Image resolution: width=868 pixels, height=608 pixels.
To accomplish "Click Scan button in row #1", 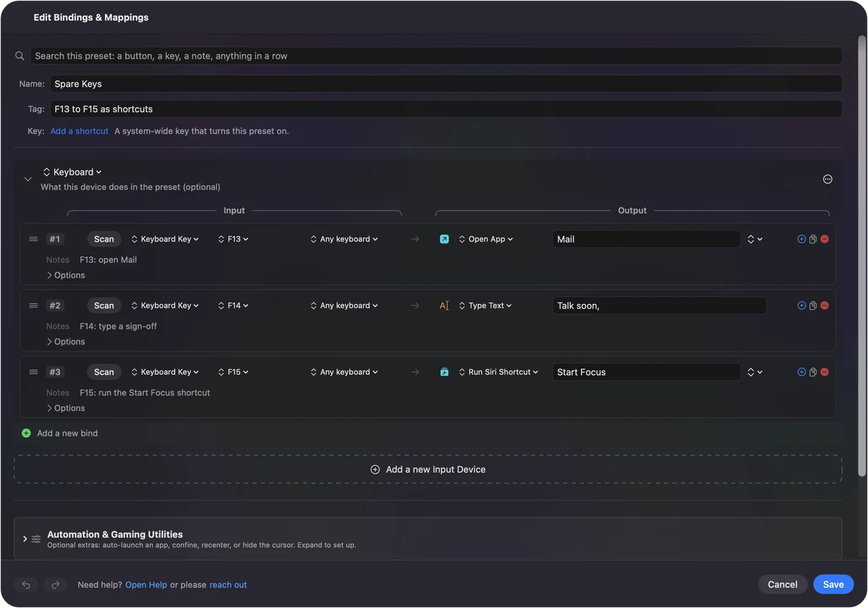I will [104, 239].
